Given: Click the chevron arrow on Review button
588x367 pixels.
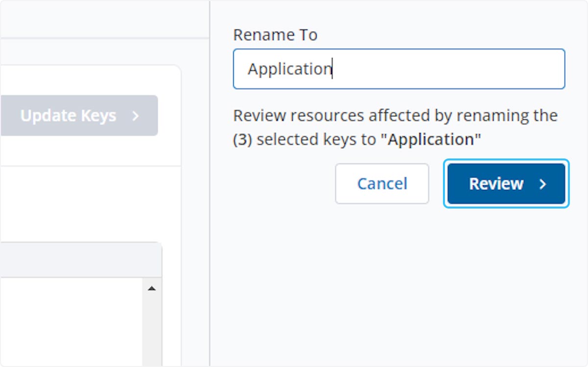Looking at the screenshot, I should click(x=542, y=184).
